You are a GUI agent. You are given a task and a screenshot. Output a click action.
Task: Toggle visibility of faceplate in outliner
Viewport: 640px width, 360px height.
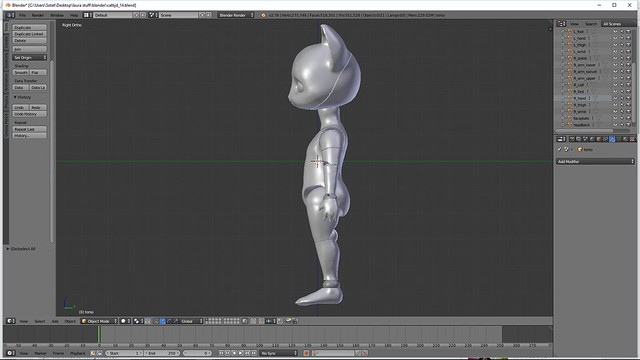[615, 118]
